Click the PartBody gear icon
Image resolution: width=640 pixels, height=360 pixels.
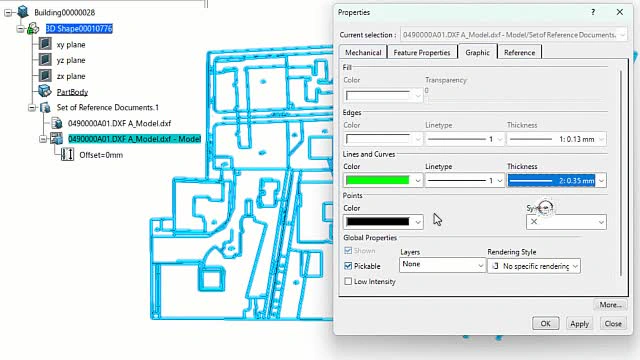click(44, 91)
